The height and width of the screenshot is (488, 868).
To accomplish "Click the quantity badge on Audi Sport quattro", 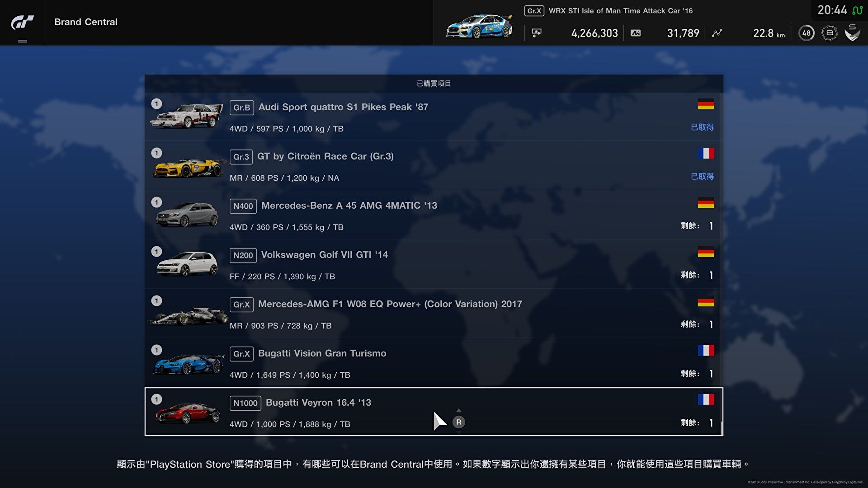I will 156,104.
